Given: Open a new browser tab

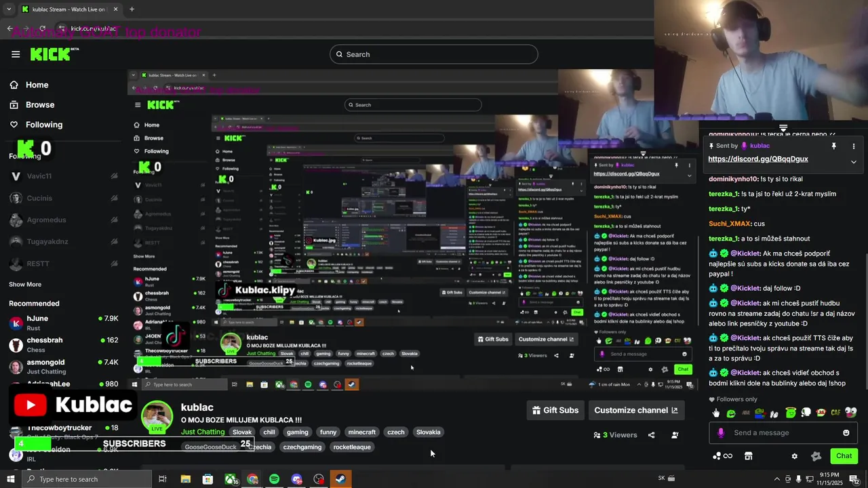Looking at the screenshot, I should click(132, 9).
